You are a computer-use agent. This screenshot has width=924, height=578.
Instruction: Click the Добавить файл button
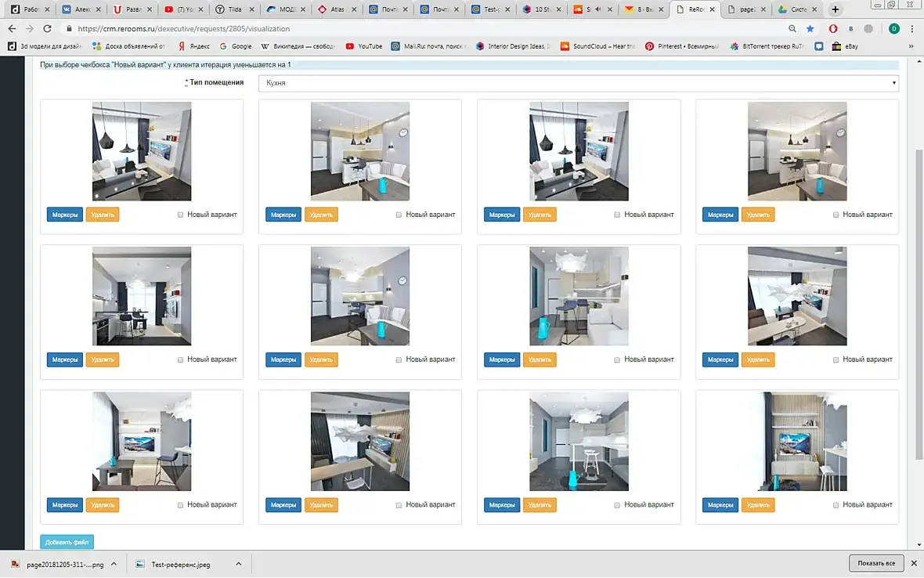(x=67, y=542)
